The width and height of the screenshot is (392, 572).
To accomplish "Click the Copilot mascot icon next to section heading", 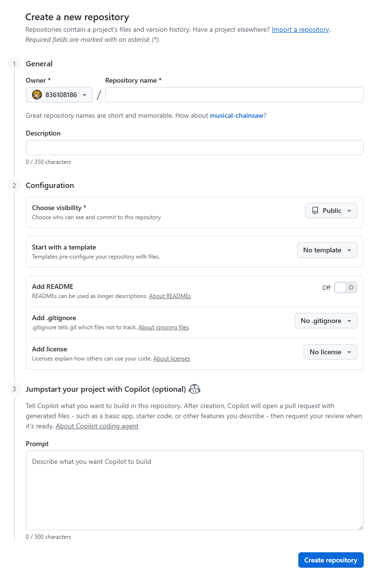I will coord(194,389).
